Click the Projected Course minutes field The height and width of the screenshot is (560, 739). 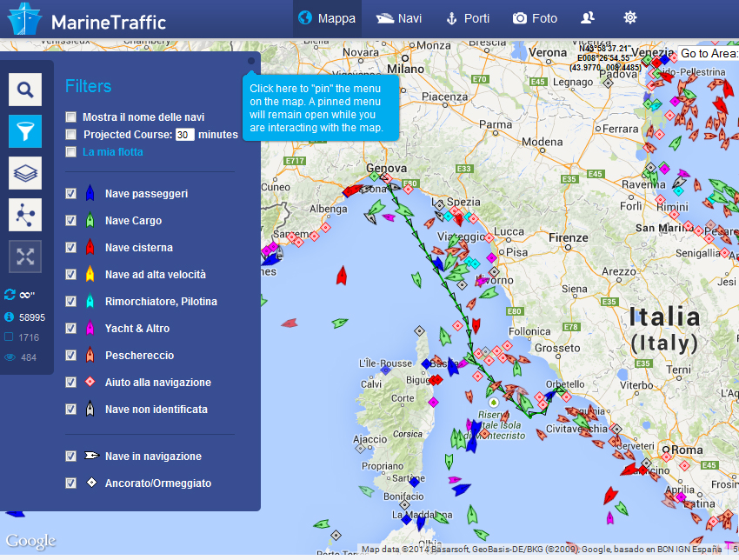[x=184, y=135]
